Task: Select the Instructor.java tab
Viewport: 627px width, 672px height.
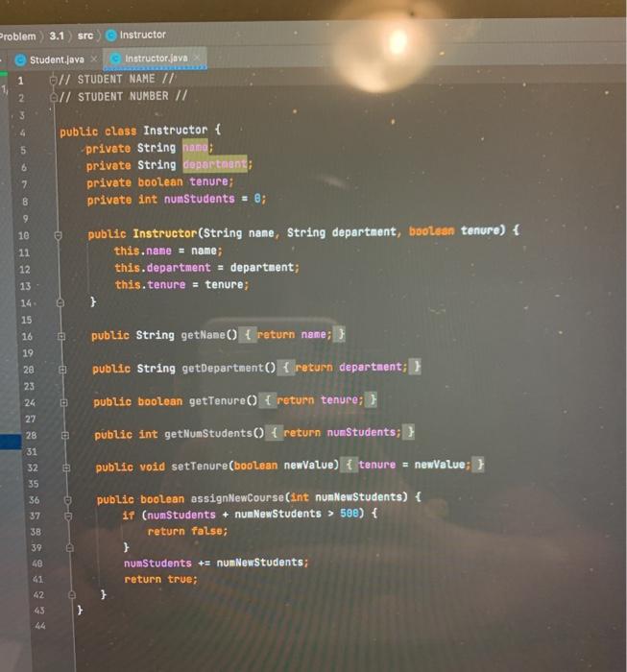Action: [x=156, y=59]
